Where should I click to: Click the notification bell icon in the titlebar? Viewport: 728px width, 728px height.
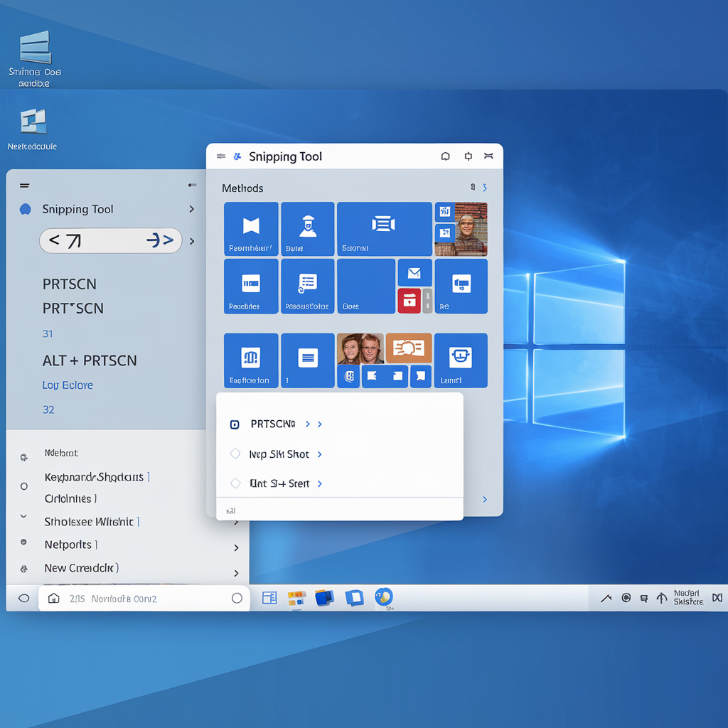pos(446,156)
